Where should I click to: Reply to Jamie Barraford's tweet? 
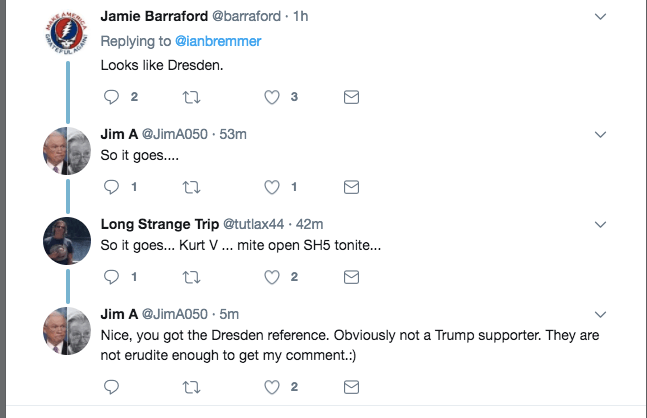tap(111, 97)
